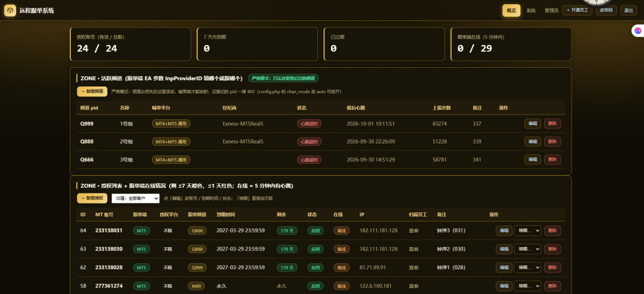Click MT4+MT5 通用 tag for 1号组
Viewport: 644px width, 294px height.
click(x=171, y=124)
